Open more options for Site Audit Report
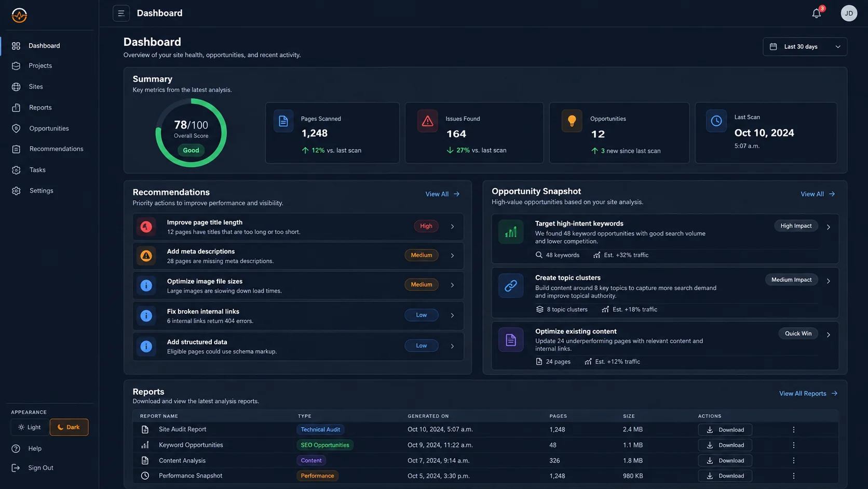The image size is (868, 489). click(793, 430)
